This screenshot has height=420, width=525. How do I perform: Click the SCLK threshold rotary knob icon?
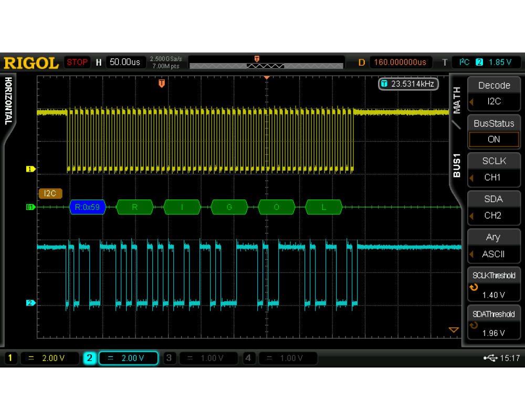pyautogui.click(x=474, y=287)
